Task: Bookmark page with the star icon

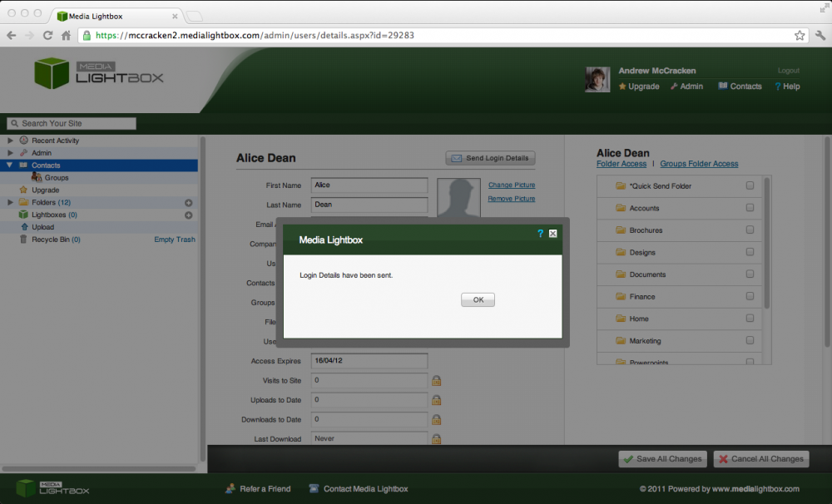Action: point(800,35)
